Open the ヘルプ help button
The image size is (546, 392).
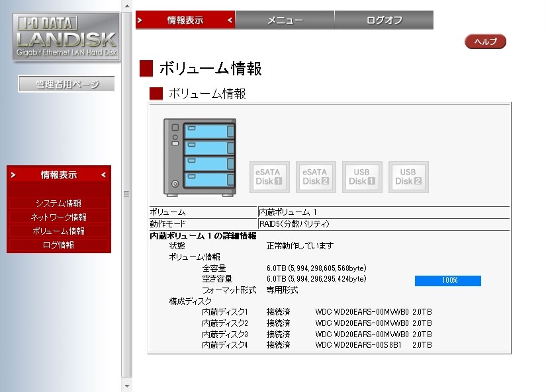click(485, 42)
